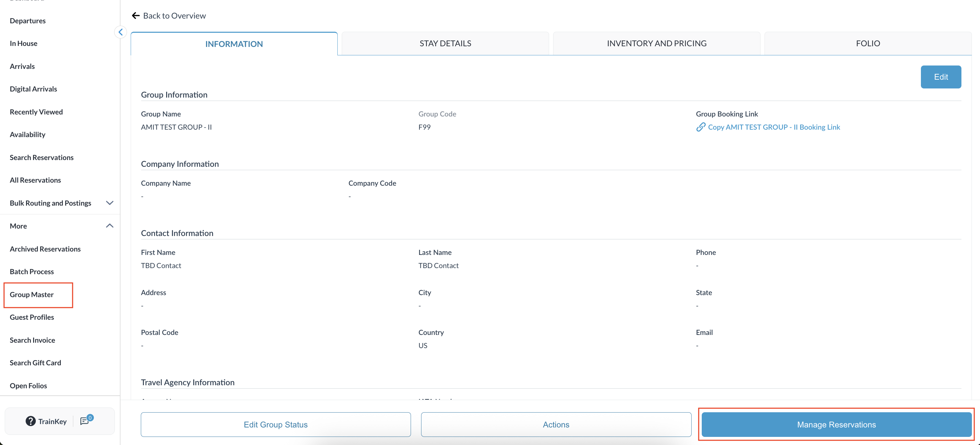Go to Open Folios
980x445 pixels.
coord(28,386)
